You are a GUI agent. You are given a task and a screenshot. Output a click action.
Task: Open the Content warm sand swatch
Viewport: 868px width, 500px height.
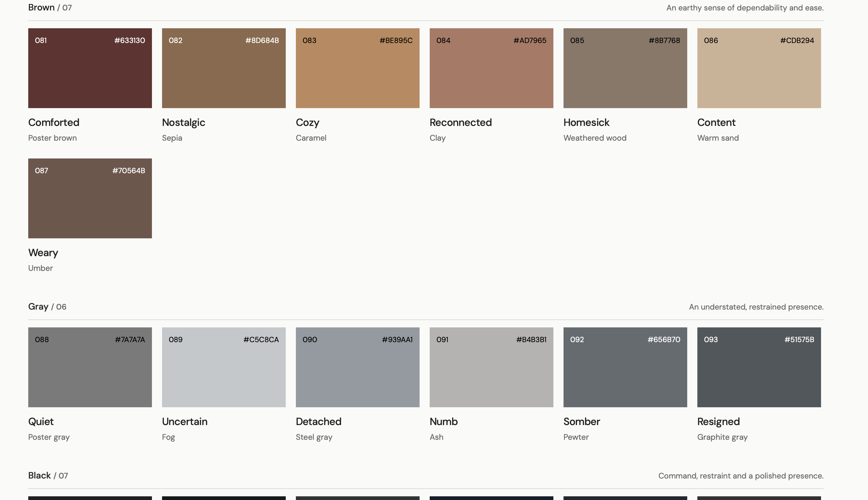(x=759, y=68)
